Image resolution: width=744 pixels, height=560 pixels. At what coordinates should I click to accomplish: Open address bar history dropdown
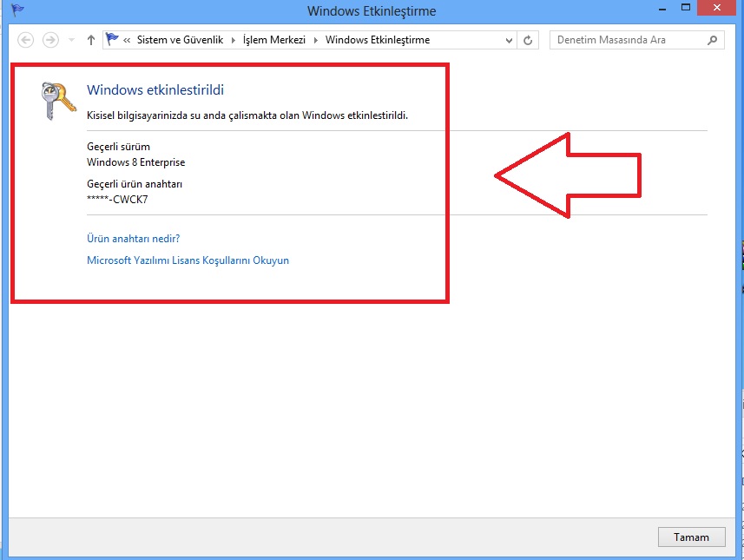click(x=509, y=40)
